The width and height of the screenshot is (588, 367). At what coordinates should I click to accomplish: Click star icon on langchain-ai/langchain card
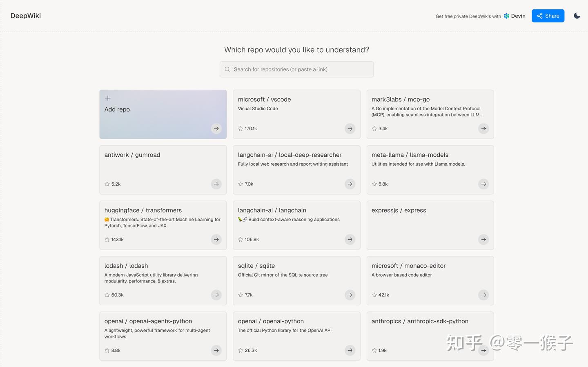(x=241, y=240)
